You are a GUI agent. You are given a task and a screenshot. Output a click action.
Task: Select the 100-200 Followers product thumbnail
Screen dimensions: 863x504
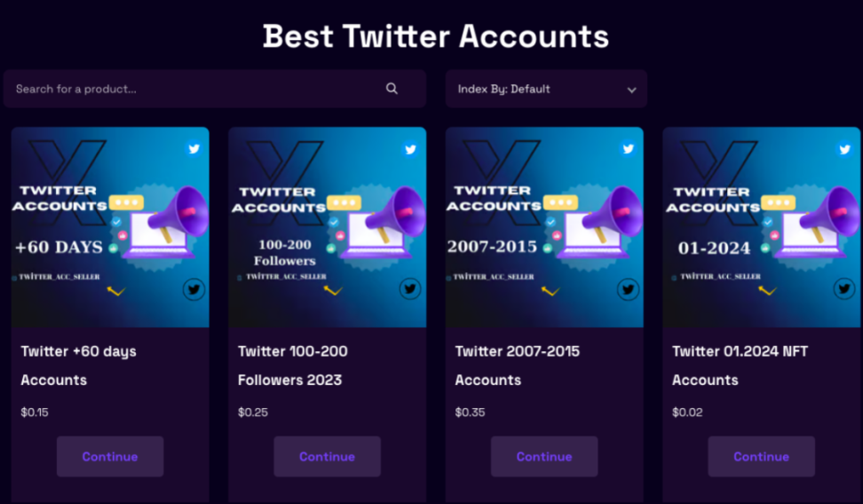click(x=327, y=227)
